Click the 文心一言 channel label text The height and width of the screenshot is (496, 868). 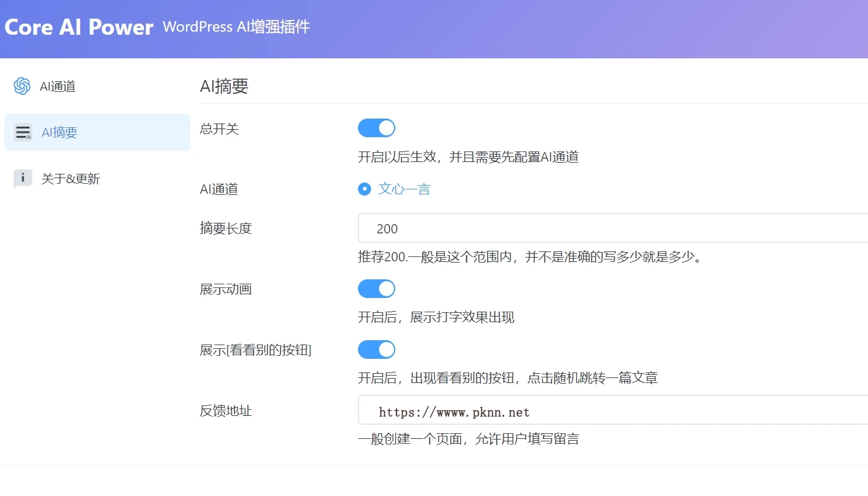405,189
